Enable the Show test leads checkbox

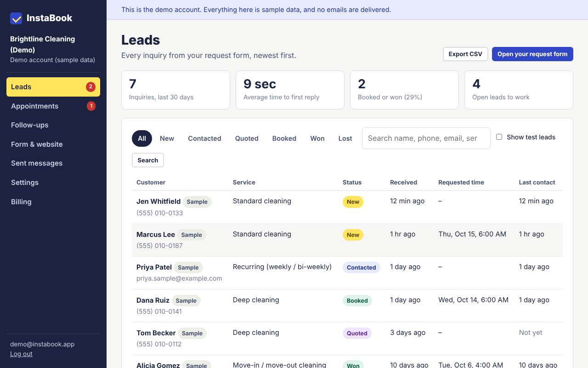click(499, 137)
